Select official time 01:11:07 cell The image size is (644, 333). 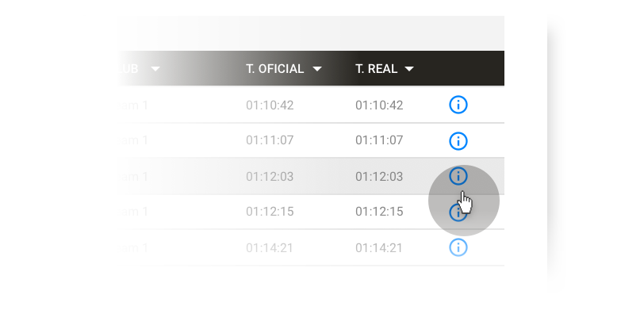tap(270, 140)
